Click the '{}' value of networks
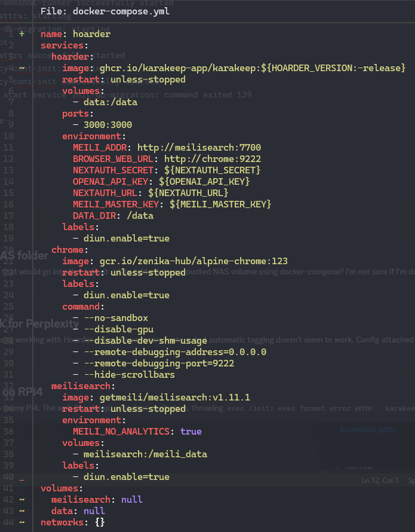The width and height of the screenshot is (415, 532). tap(100, 522)
